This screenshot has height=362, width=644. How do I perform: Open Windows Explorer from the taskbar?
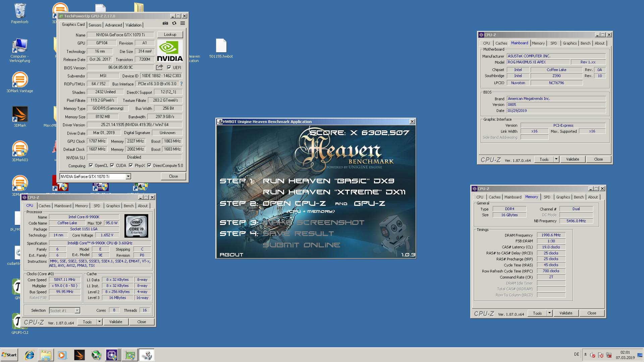pyautogui.click(x=46, y=355)
